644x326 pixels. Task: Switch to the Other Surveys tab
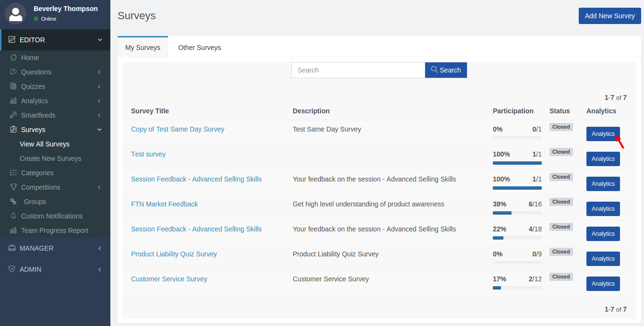(199, 48)
